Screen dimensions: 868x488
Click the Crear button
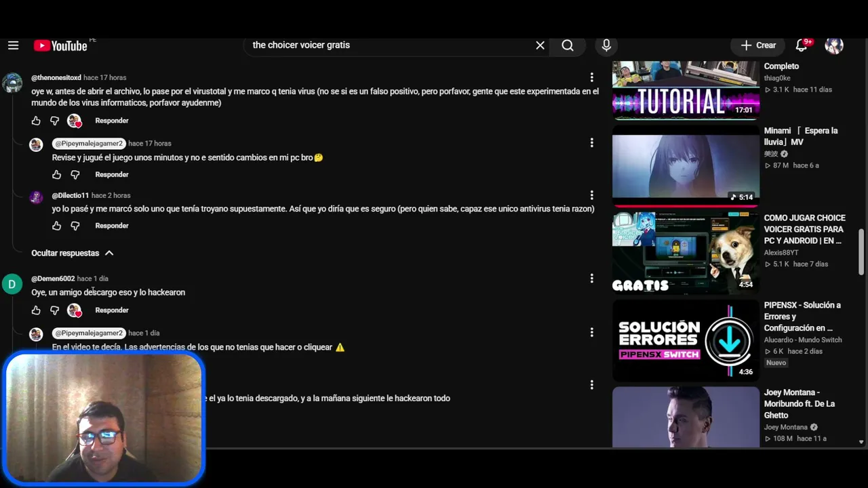click(758, 45)
